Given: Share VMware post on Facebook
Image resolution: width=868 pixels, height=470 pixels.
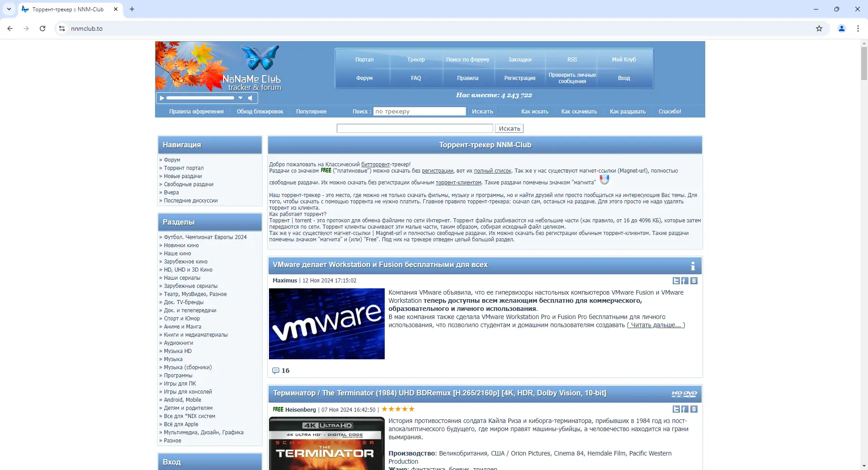Looking at the screenshot, I should [x=685, y=281].
